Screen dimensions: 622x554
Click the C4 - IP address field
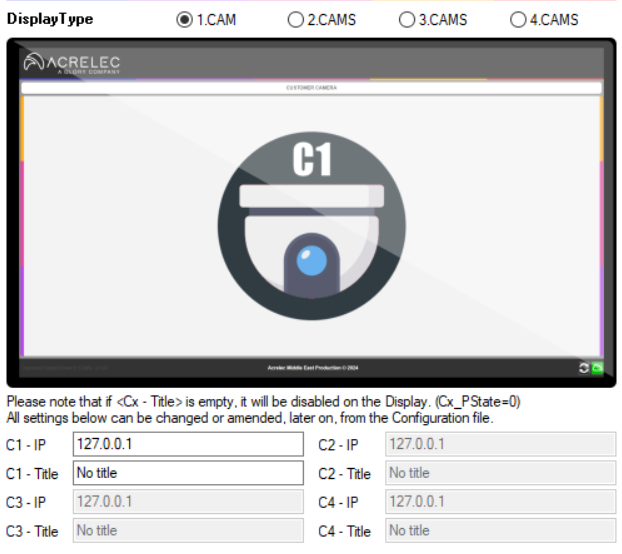(500, 502)
